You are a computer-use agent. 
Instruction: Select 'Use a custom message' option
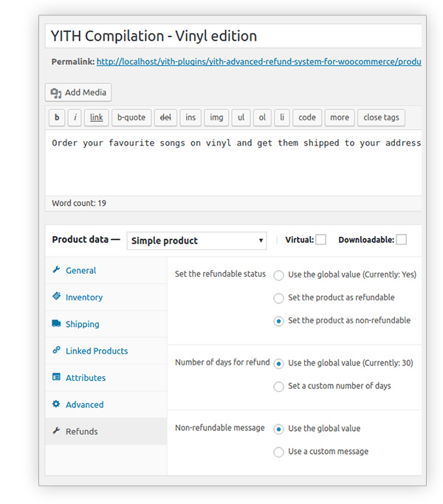[278, 452]
